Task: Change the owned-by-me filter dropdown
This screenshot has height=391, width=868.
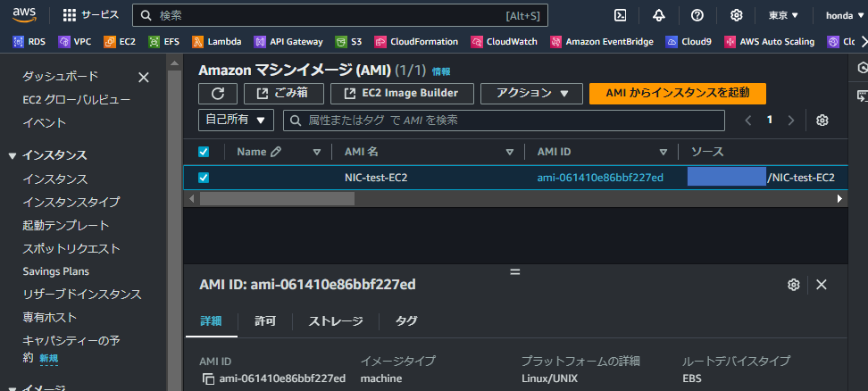Action: 237,120
